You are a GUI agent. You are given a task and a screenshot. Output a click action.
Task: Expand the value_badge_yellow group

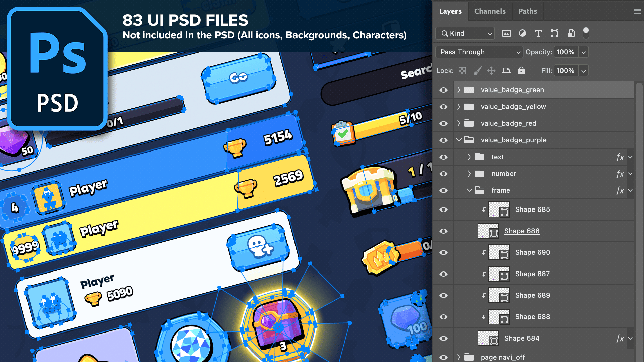click(459, 107)
